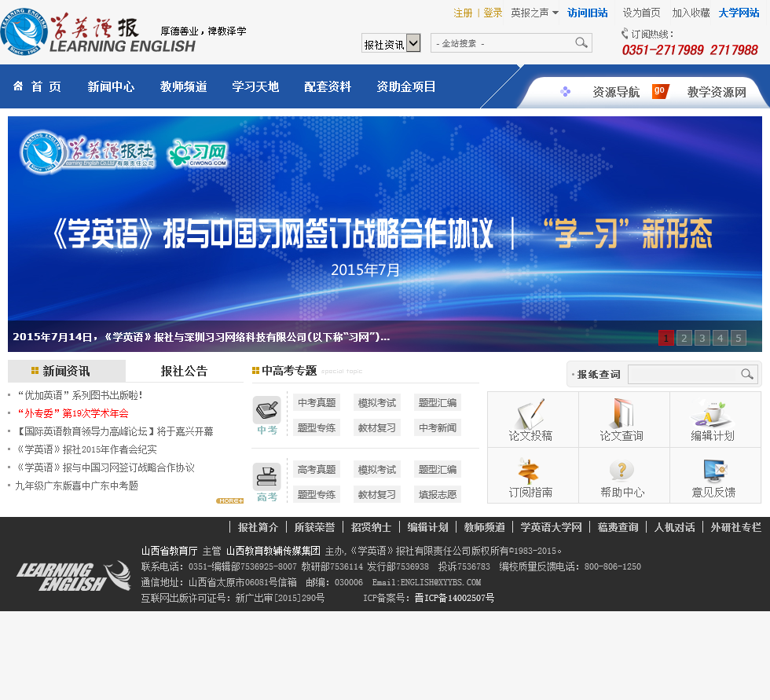Open 资助金项目 navigation item
This screenshot has width=770, height=700.
click(405, 86)
